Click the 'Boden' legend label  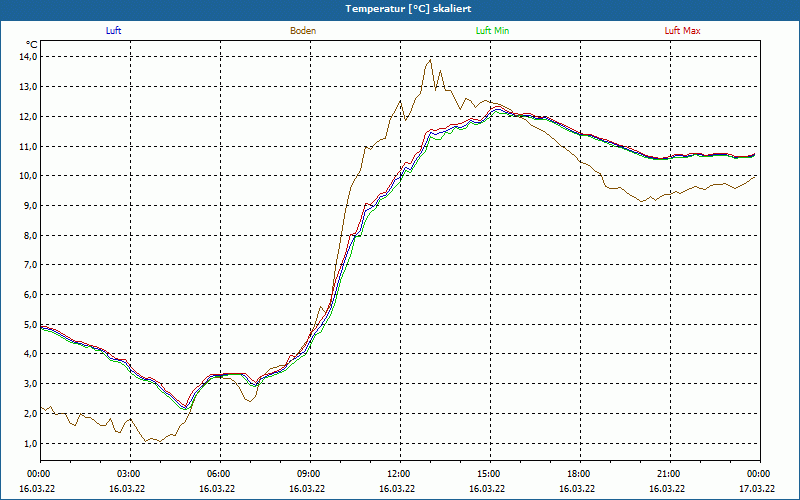point(303,31)
